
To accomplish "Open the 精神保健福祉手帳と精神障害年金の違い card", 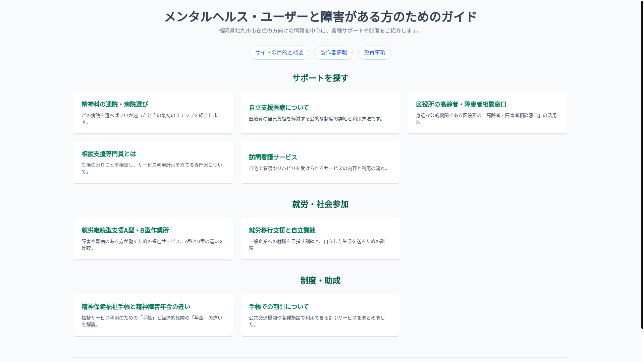I will click(x=153, y=315).
